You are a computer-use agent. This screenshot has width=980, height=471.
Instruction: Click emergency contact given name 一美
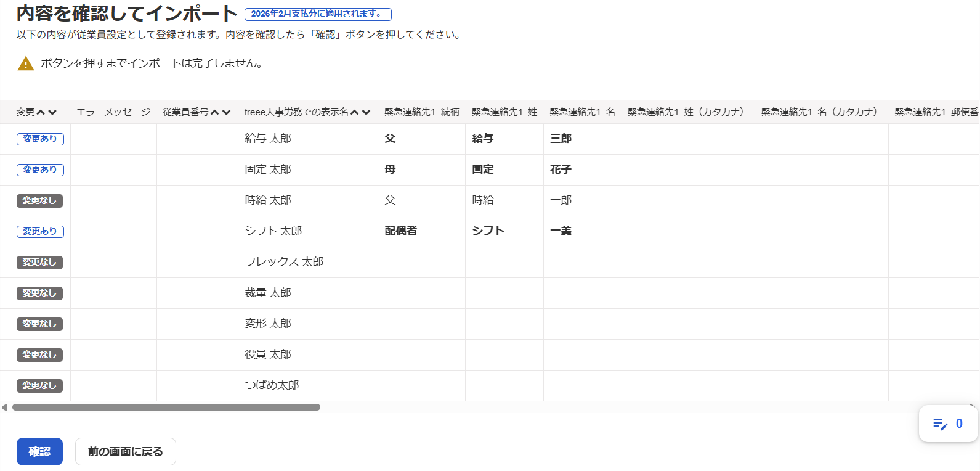pyautogui.click(x=583, y=232)
